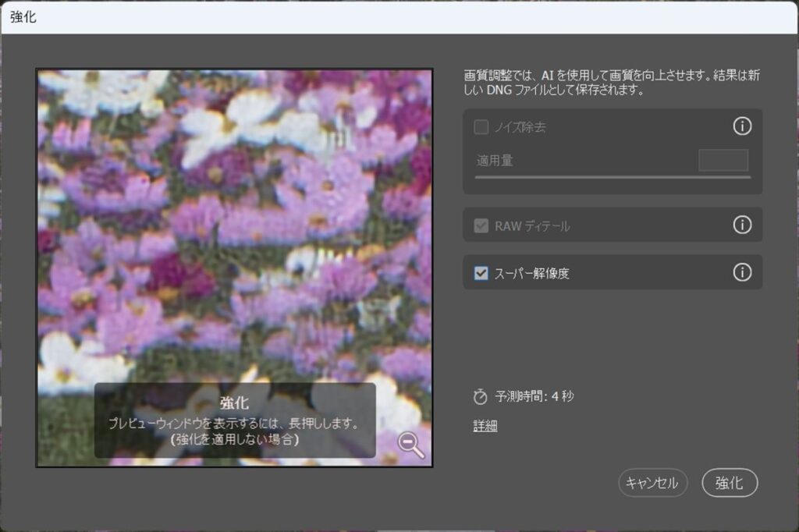Click the 強化 preview hint overlay
Viewport: 799px width, 532px height.
pos(234,420)
